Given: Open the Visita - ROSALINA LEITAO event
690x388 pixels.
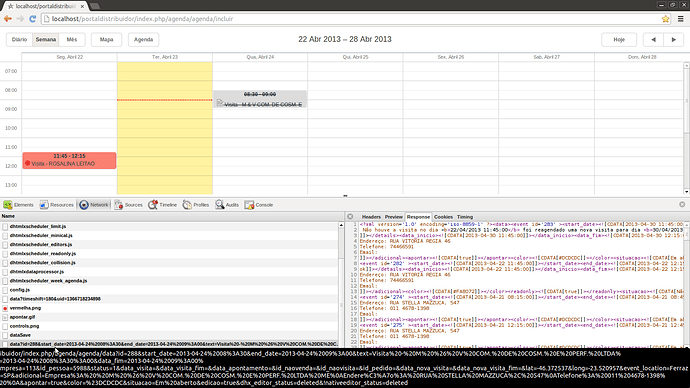Looking at the screenshot, I should pos(70,161).
